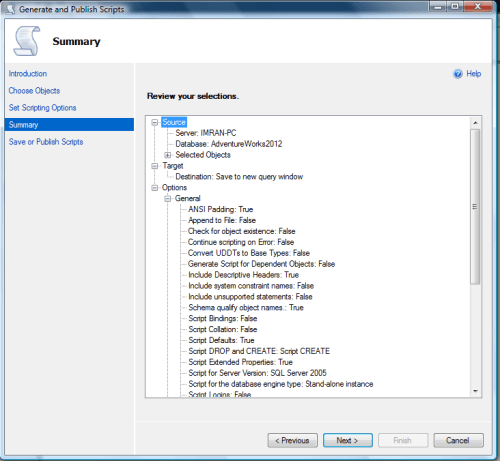Maximize the Generate and Publish Scripts window
The height and width of the screenshot is (461, 500).
pyautogui.click(x=455, y=7)
